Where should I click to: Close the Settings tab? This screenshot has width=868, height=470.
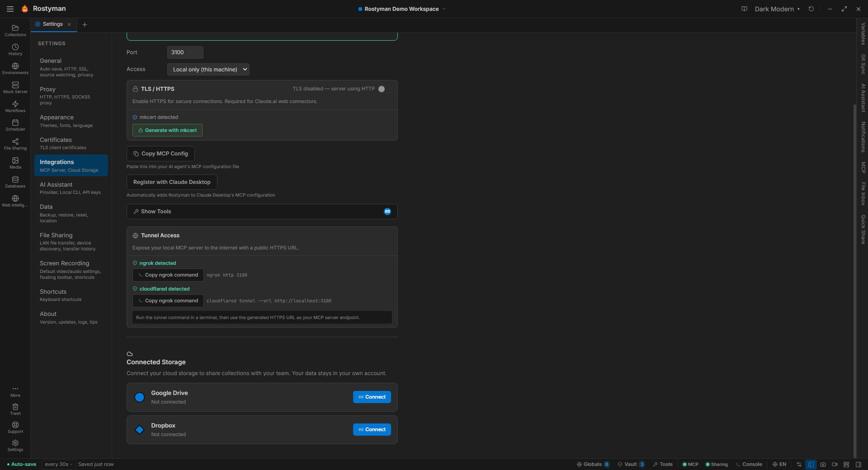click(69, 24)
